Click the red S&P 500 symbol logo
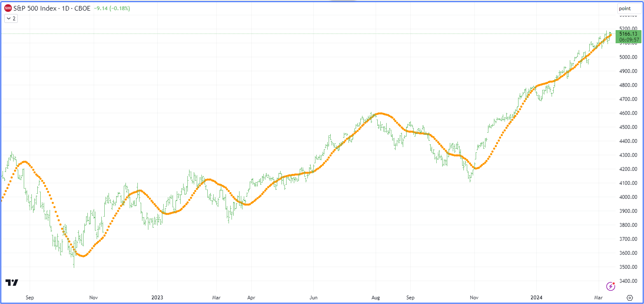This screenshot has height=304, width=644. coord(8,8)
